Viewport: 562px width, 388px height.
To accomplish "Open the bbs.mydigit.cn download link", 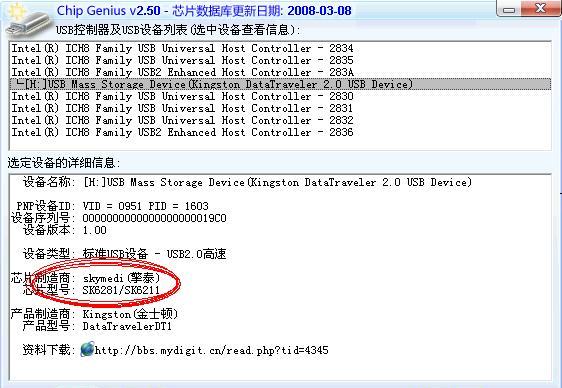I will click(x=211, y=350).
